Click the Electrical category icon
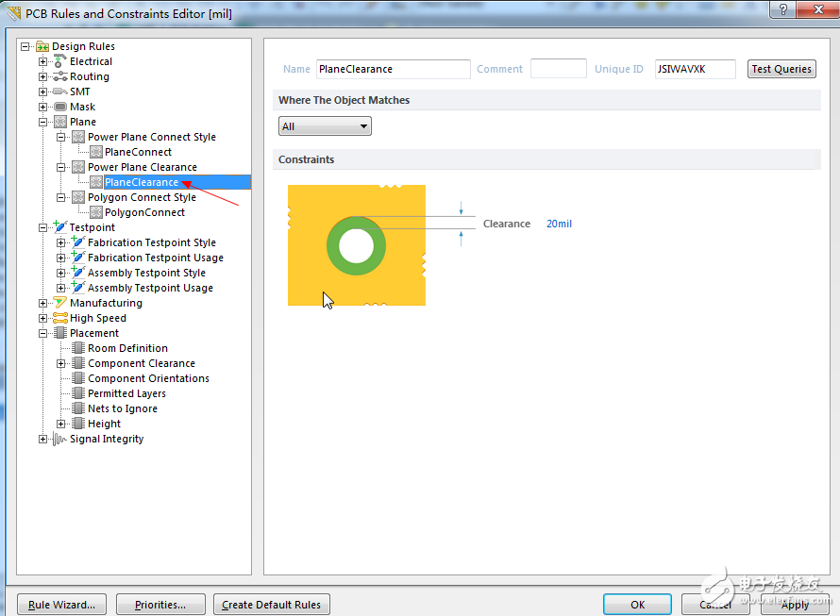This screenshot has height=616, width=840. 60,61
